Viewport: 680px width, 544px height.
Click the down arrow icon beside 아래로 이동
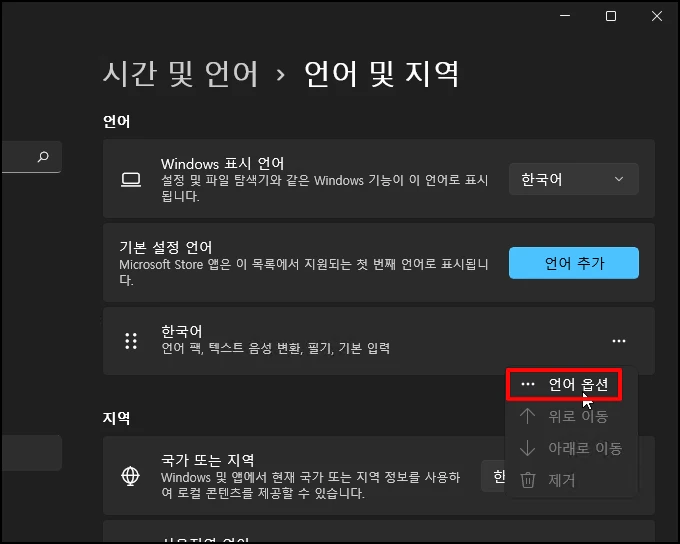tap(527, 448)
